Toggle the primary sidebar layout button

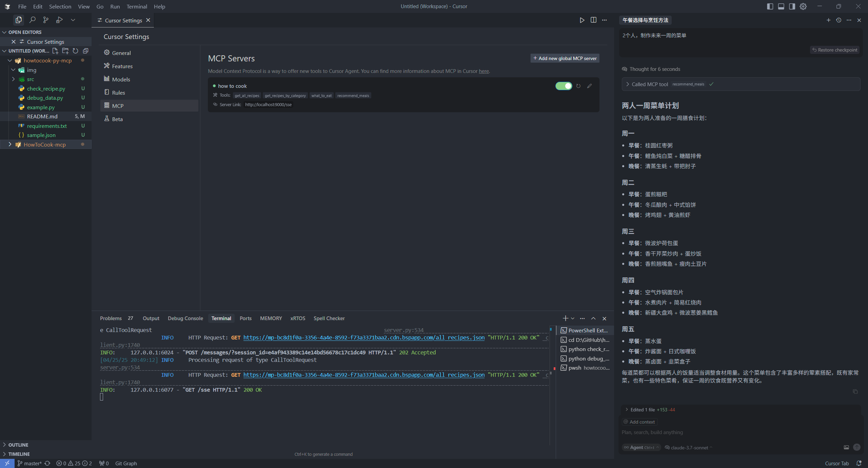coord(770,6)
